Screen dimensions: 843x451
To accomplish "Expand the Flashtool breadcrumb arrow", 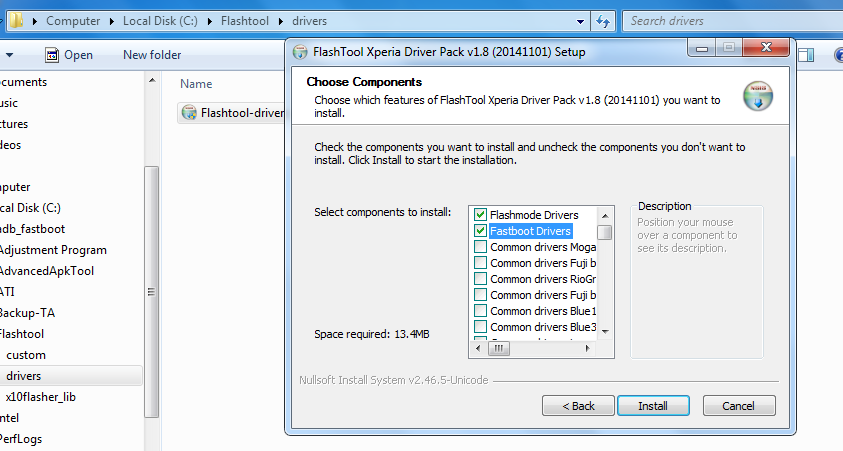I will pyautogui.click(x=281, y=22).
